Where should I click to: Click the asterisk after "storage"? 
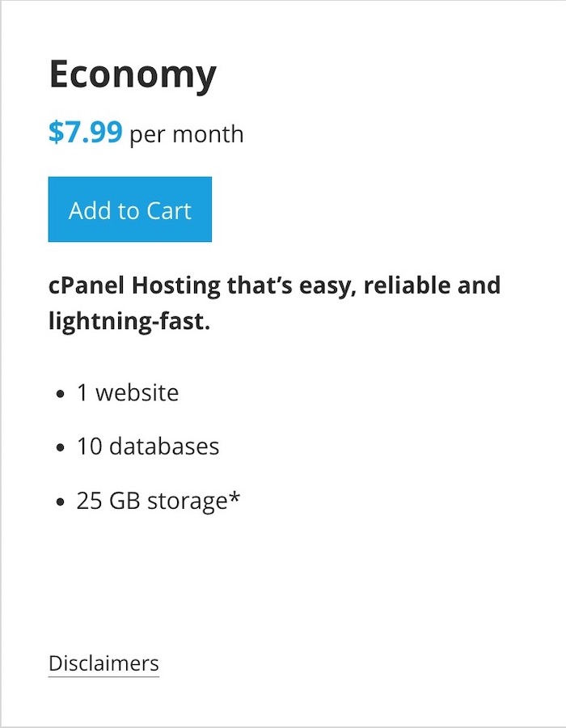234,497
